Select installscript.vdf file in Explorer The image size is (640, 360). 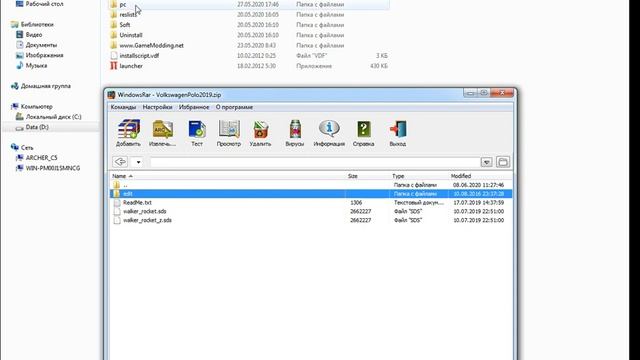tap(249, 56)
